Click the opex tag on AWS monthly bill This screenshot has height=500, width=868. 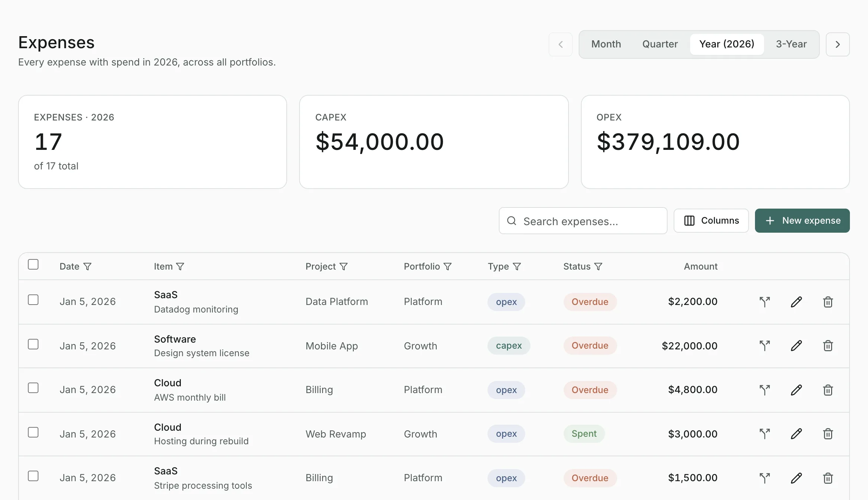click(506, 390)
